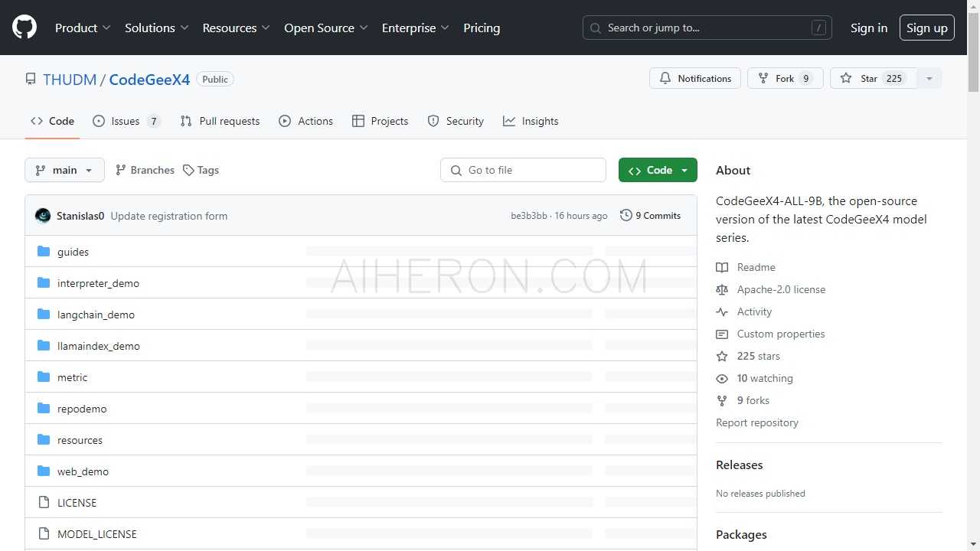Click the web_demo folder icon
This screenshot has width=980, height=551.
(x=44, y=471)
